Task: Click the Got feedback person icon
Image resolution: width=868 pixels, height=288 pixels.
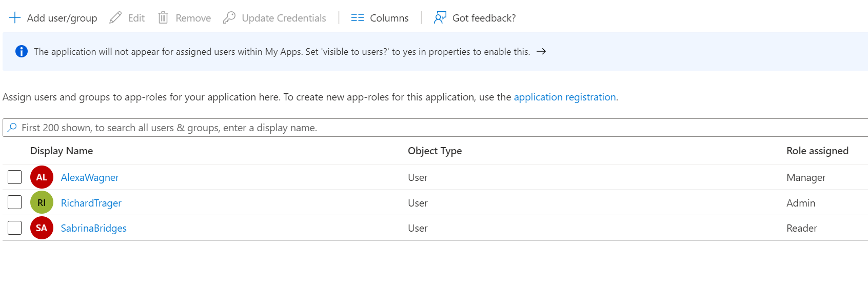Action: tap(440, 18)
